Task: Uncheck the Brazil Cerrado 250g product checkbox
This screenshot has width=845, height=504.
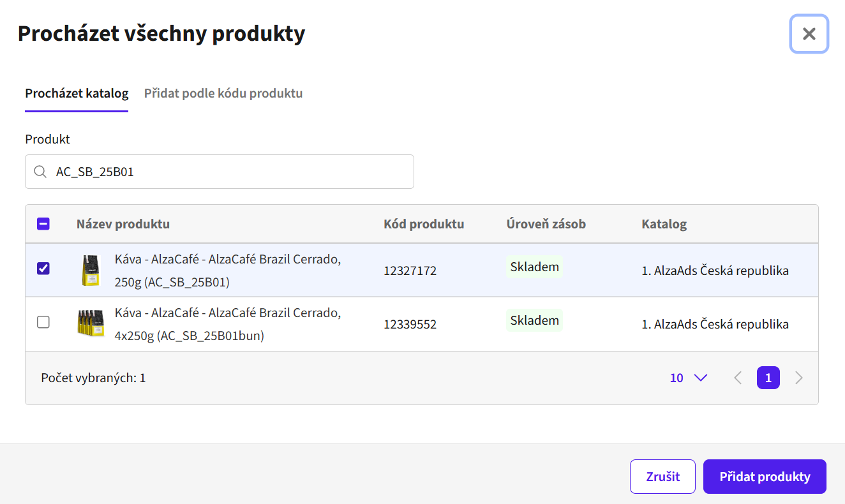Action: 43,269
